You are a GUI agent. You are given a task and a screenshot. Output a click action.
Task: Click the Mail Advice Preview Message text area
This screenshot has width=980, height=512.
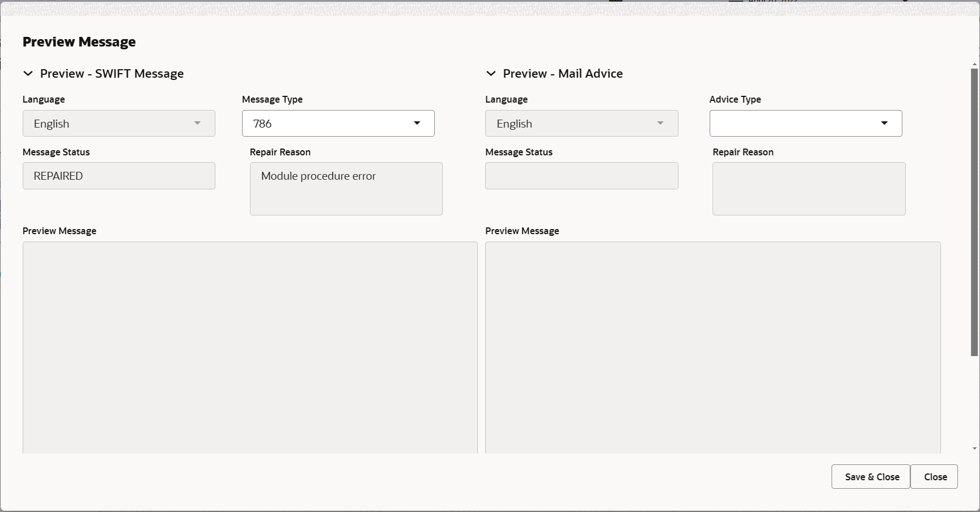713,348
